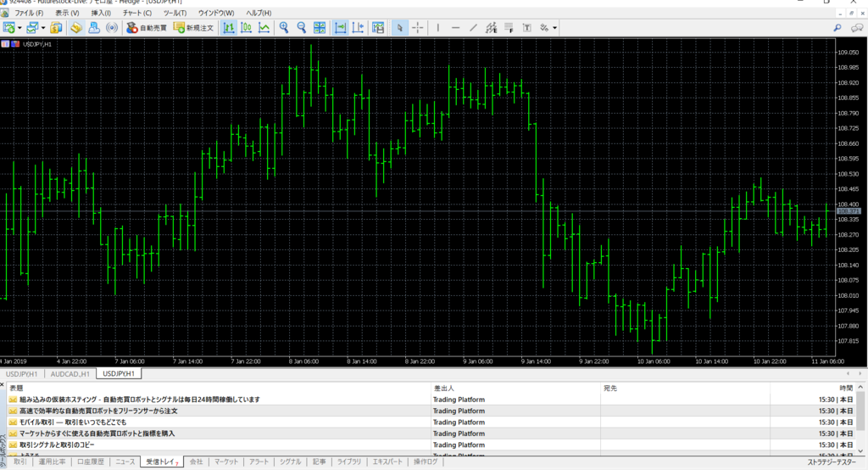Select the 運用比率 toolbox tab
Viewport: 868px width, 470px height.
[52, 462]
